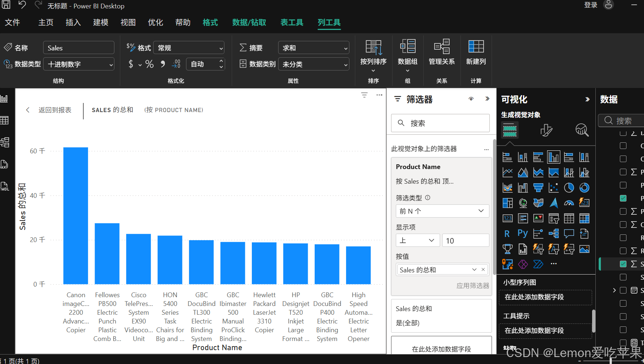Open the 摘要 求和 dropdown
Viewport: 644px width, 364px height.
(x=314, y=48)
